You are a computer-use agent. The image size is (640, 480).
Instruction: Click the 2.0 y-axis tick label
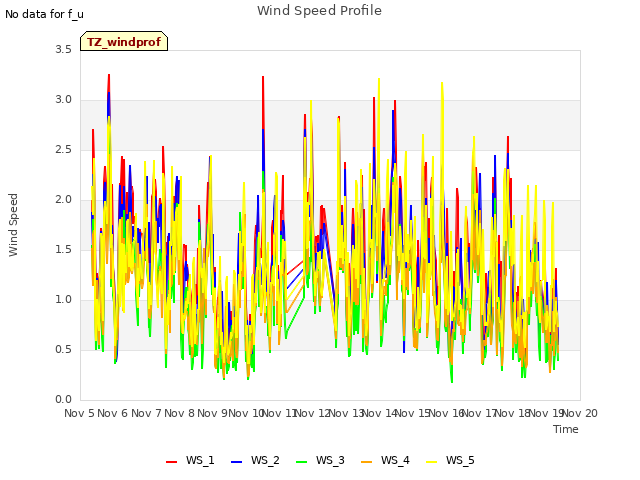tap(63, 200)
